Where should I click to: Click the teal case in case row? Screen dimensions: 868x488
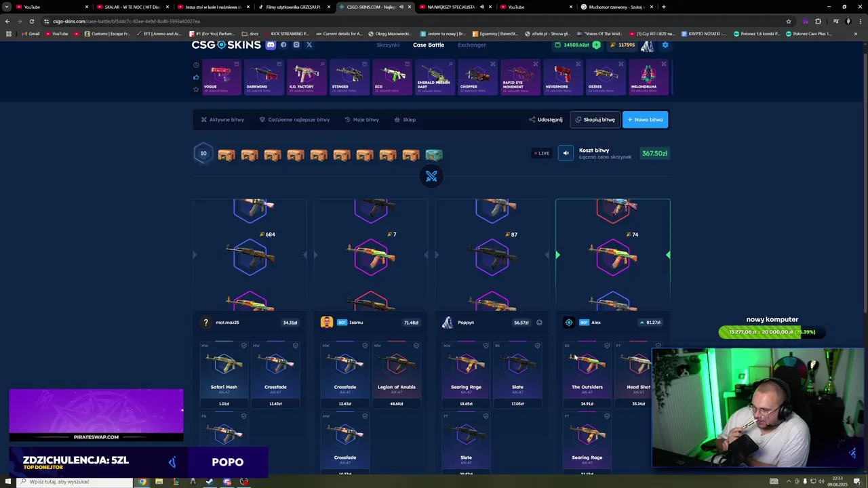[434, 155]
